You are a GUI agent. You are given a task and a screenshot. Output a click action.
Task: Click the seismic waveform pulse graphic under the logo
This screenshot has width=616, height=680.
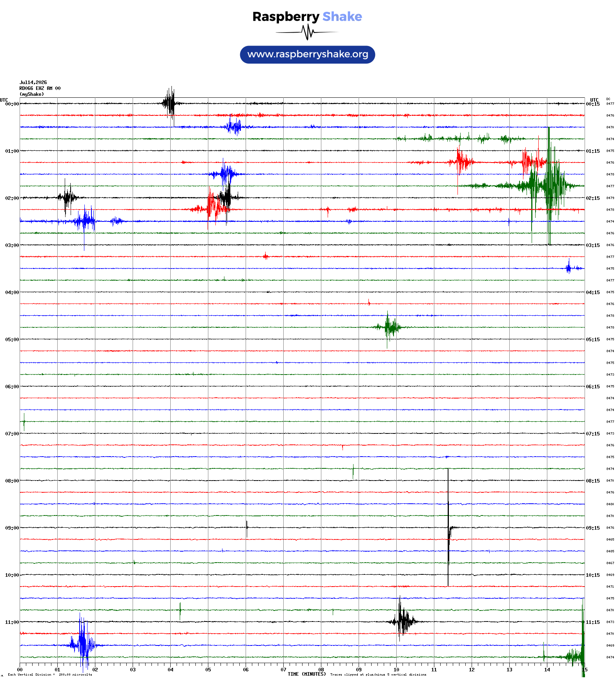point(307,32)
